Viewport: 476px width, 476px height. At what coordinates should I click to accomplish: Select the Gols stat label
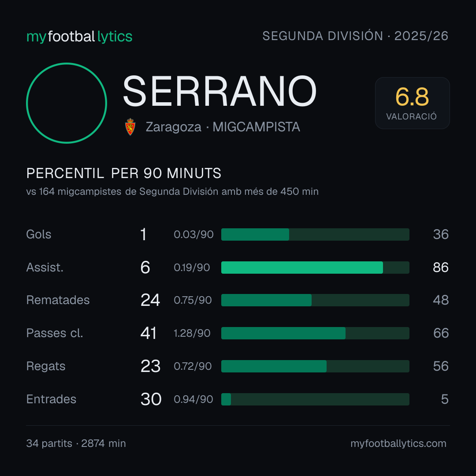coord(38,234)
